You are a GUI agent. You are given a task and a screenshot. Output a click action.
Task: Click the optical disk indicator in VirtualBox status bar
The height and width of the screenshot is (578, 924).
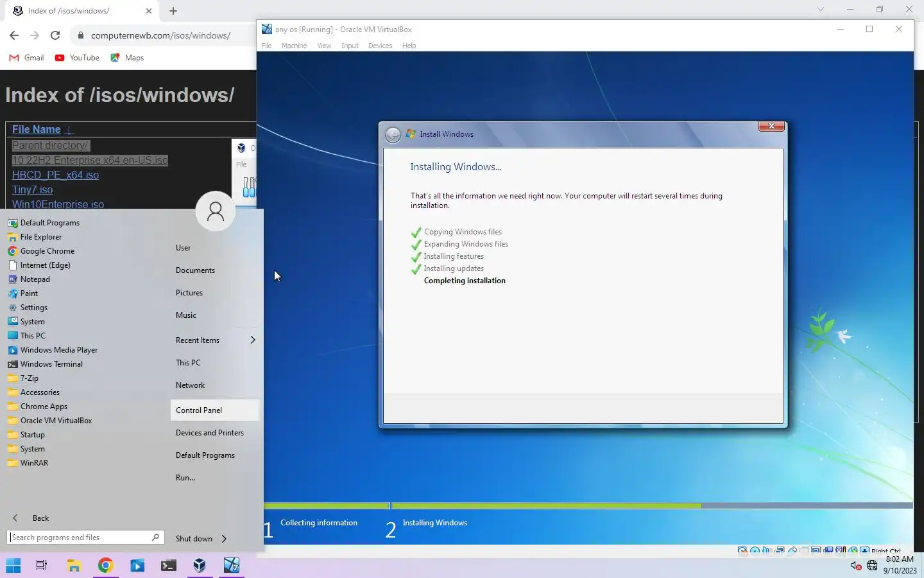pyautogui.click(x=755, y=550)
